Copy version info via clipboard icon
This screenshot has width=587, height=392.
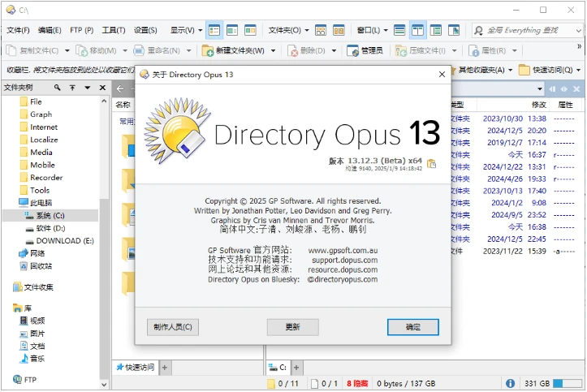click(x=432, y=164)
